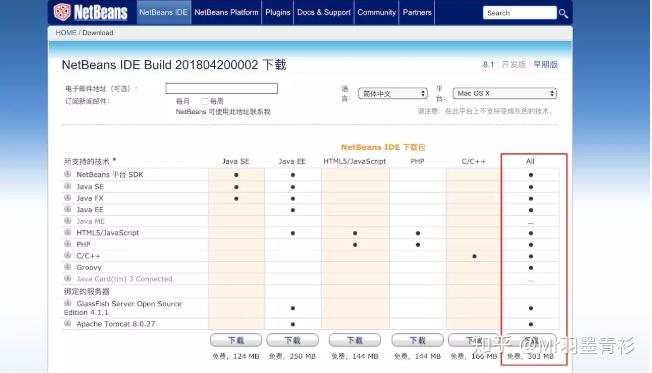
Task: Click the NetBeans logo icon
Action: click(62, 12)
